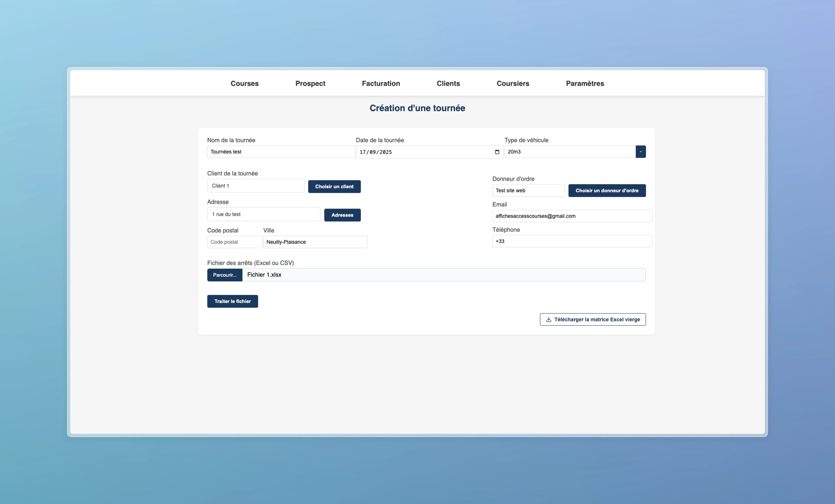This screenshot has width=835, height=504.
Task: Open Paramètres settings menu
Action: coord(585,83)
